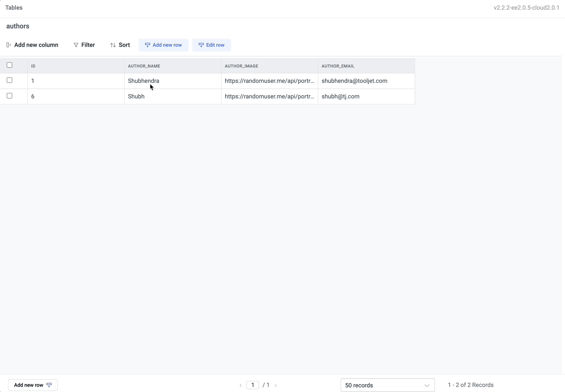
Task: Expand records-per-page chevron arrow
Action: 426,385
